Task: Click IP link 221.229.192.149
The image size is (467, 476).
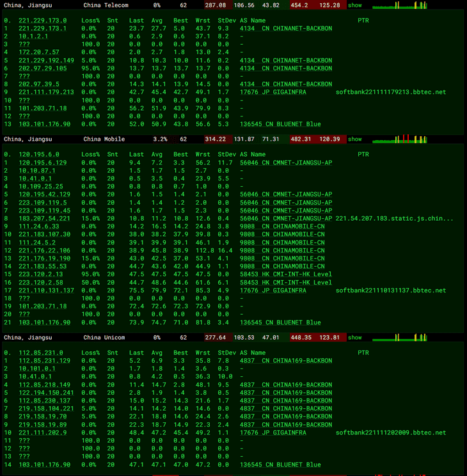Action: 46,60
